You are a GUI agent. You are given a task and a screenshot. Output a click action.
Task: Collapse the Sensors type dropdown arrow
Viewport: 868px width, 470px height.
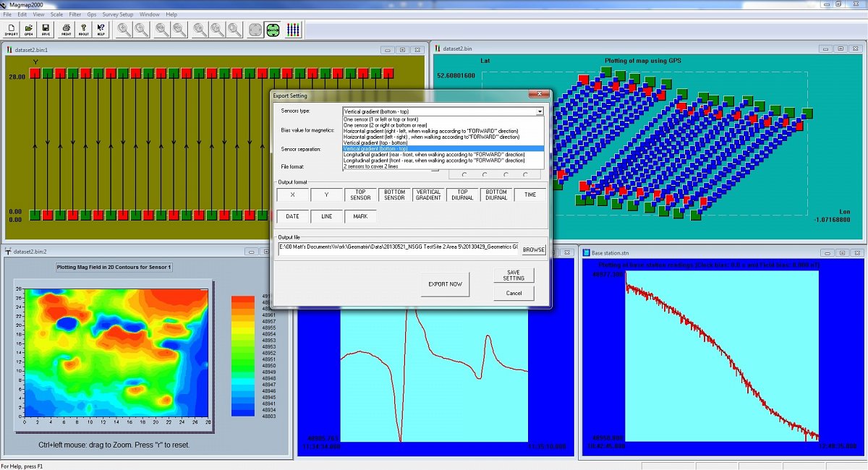pos(539,111)
